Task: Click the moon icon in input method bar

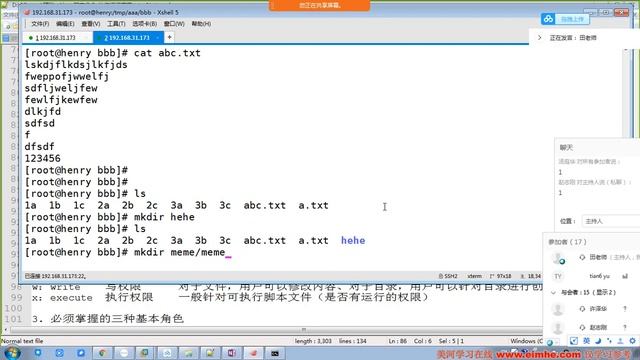Action: pyautogui.click(x=598, y=341)
